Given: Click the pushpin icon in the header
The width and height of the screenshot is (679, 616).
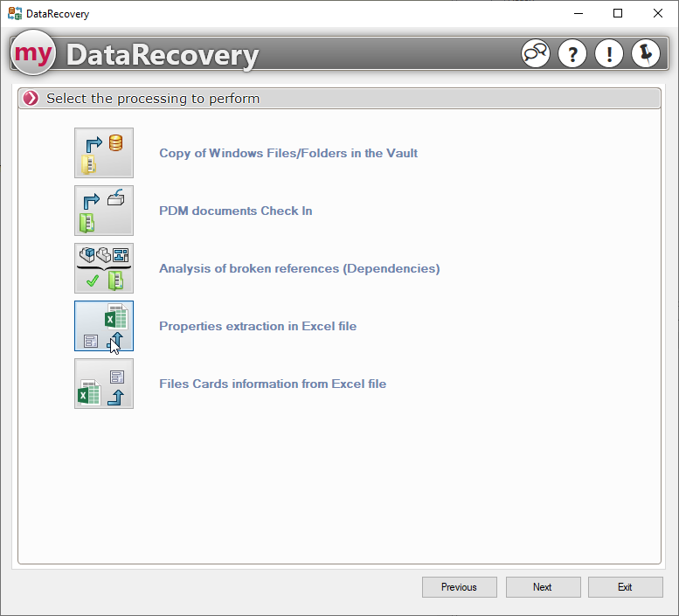Looking at the screenshot, I should tap(646, 54).
